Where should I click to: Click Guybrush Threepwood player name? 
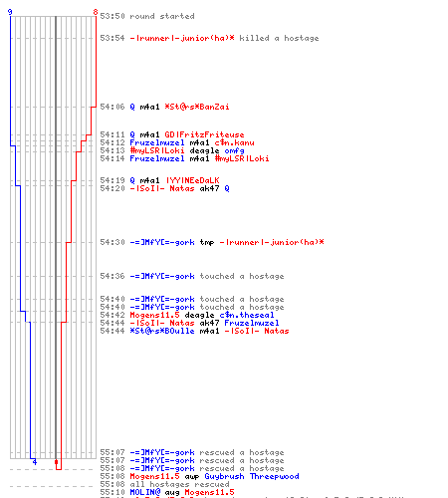coord(252,476)
